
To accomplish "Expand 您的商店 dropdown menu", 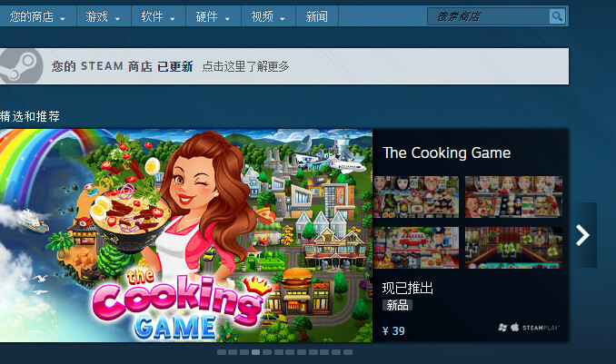I will [x=38, y=16].
